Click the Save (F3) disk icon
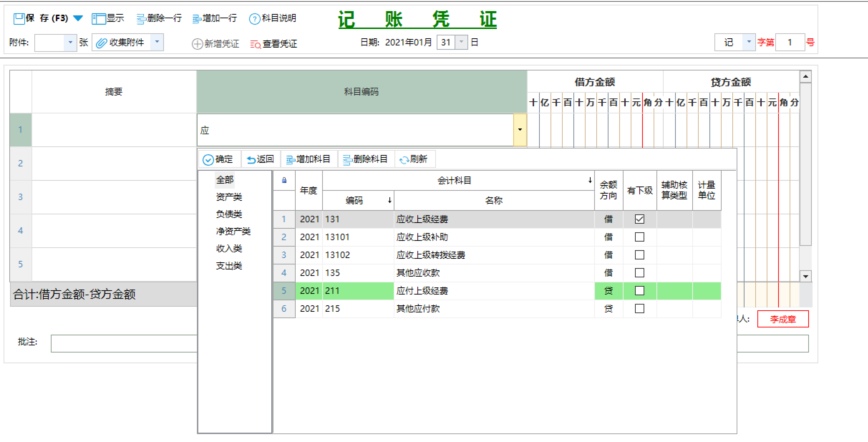This screenshot has height=442, width=868. 19,18
